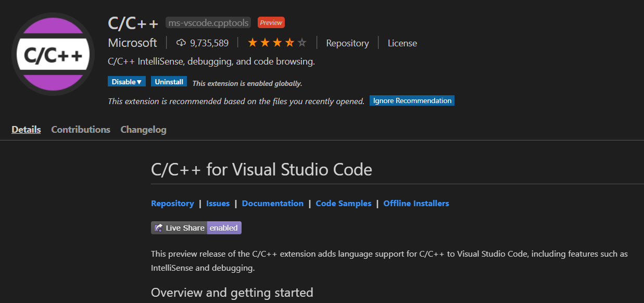Open the Issues link
The height and width of the screenshot is (303, 644).
point(218,204)
